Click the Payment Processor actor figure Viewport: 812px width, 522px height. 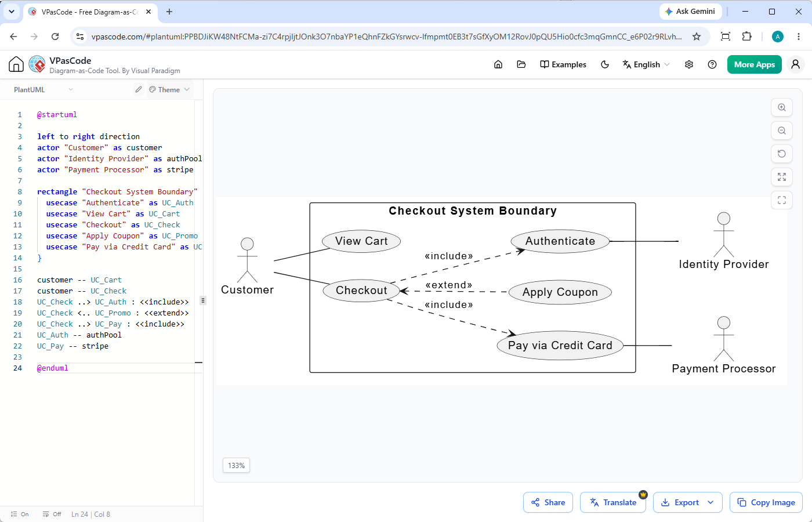pyautogui.click(x=723, y=339)
